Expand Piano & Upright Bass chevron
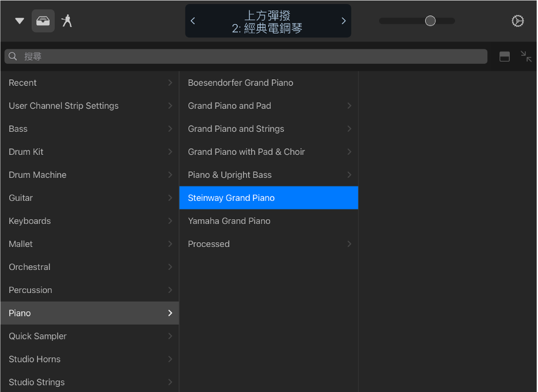Screen dimensions: 538x392 click(349, 174)
